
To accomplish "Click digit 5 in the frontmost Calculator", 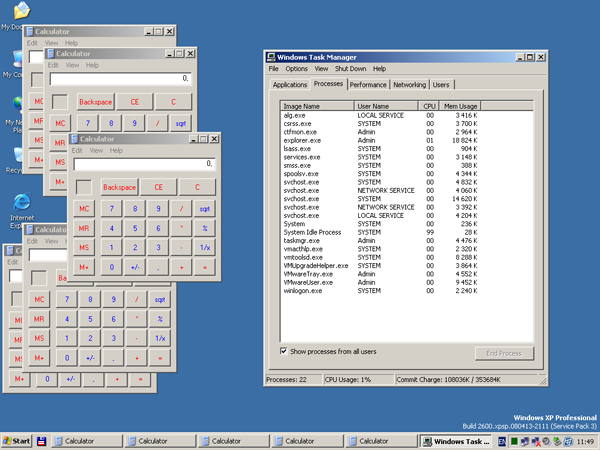I will 135,228.
